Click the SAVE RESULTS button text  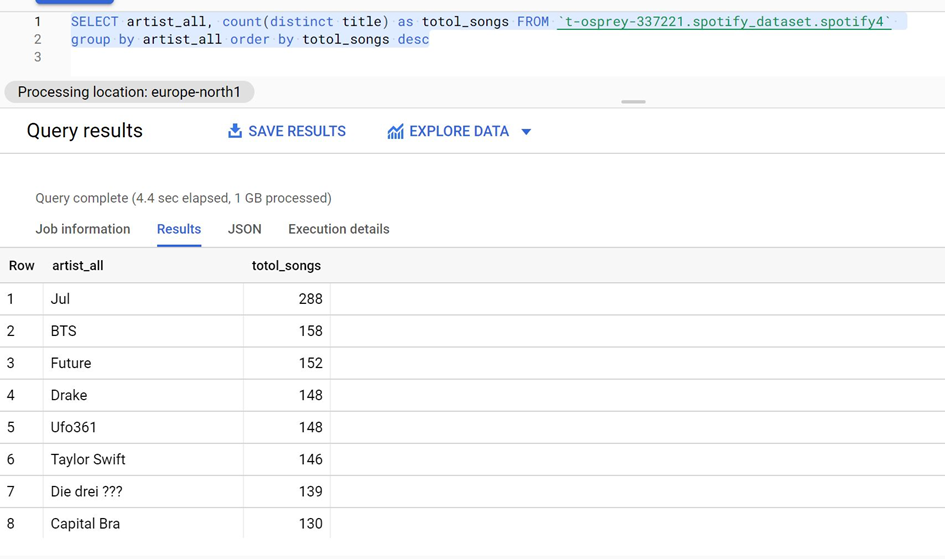pyautogui.click(x=297, y=131)
